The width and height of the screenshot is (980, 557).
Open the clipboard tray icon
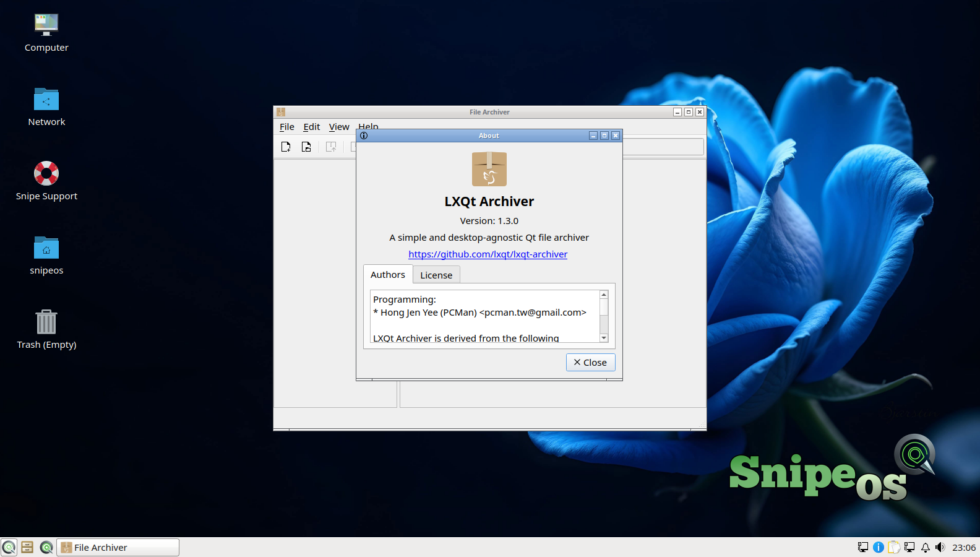pyautogui.click(x=894, y=547)
